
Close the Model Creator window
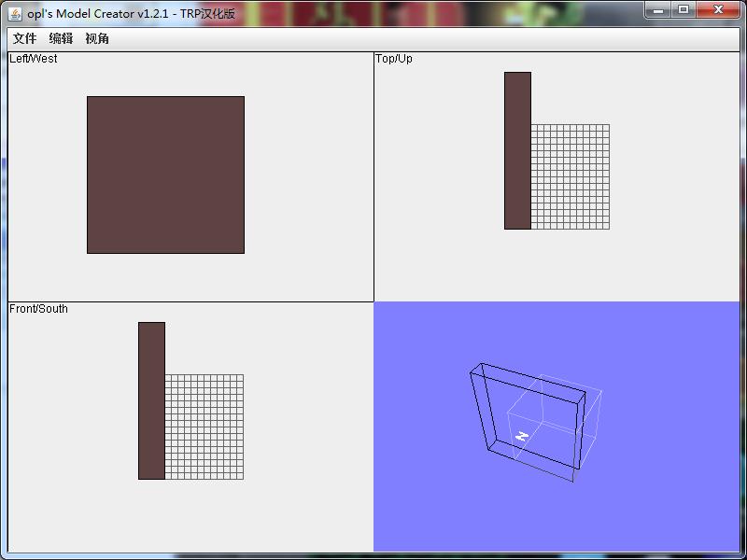[719, 9]
